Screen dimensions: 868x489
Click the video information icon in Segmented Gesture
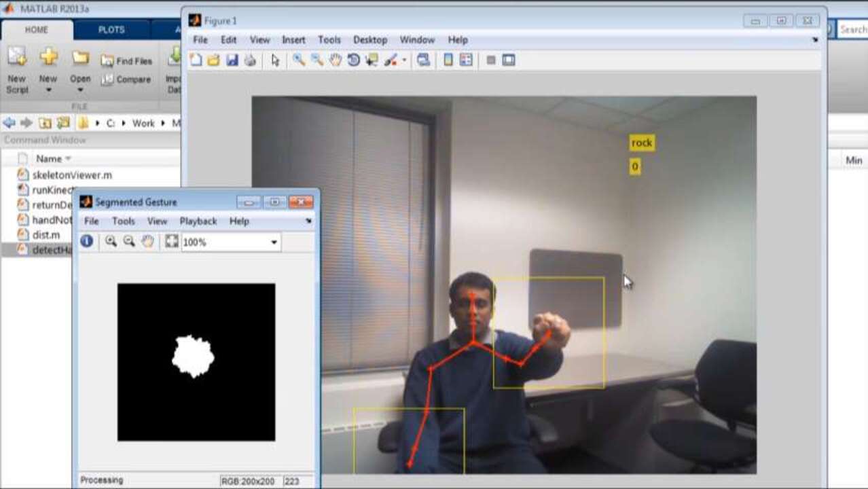87,242
